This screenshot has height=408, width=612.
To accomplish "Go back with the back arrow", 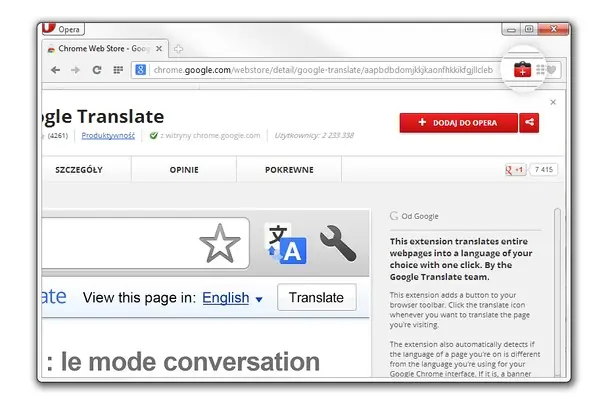I will [55, 70].
